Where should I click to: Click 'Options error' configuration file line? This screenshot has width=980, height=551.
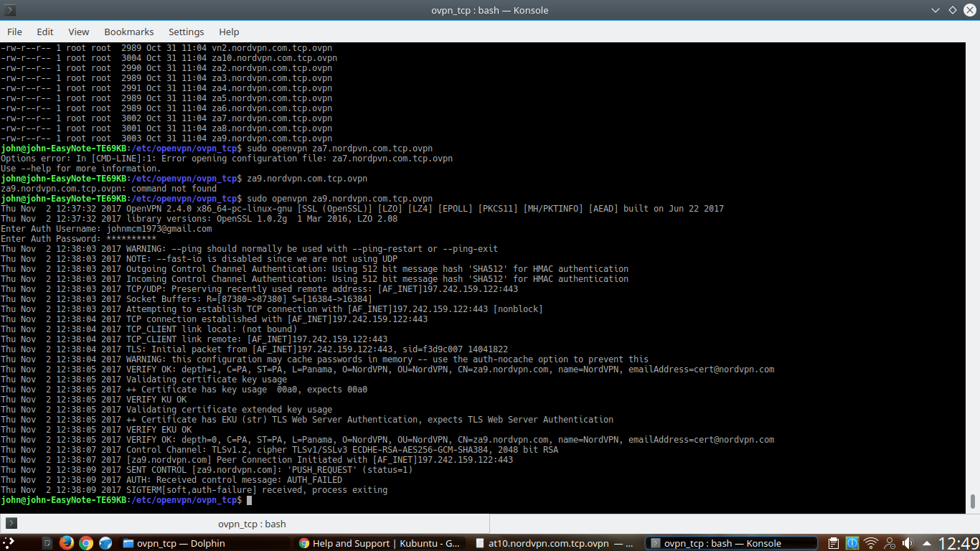(227, 159)
